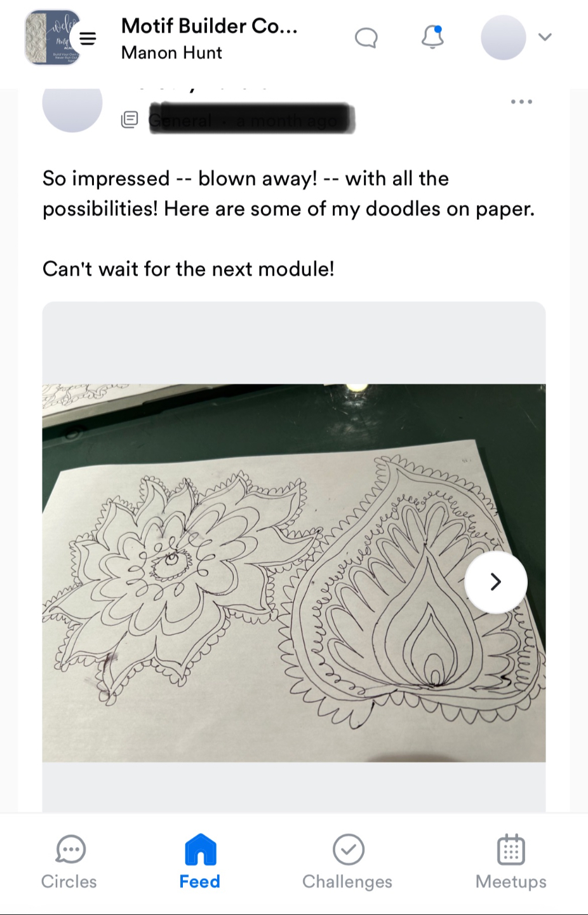588x915 pixels.
Task: Tap the Feed home icon
Action: click(x=201, y=850)
